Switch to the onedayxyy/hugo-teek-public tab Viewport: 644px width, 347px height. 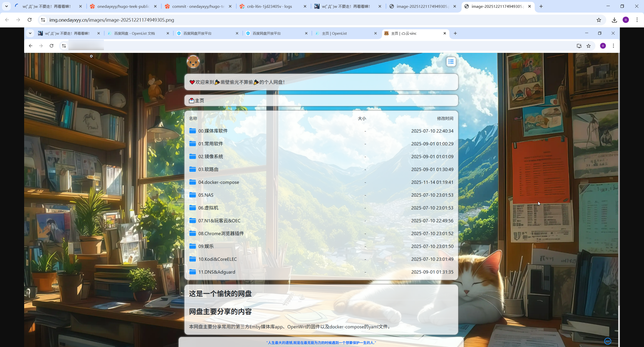pos(123,6)
